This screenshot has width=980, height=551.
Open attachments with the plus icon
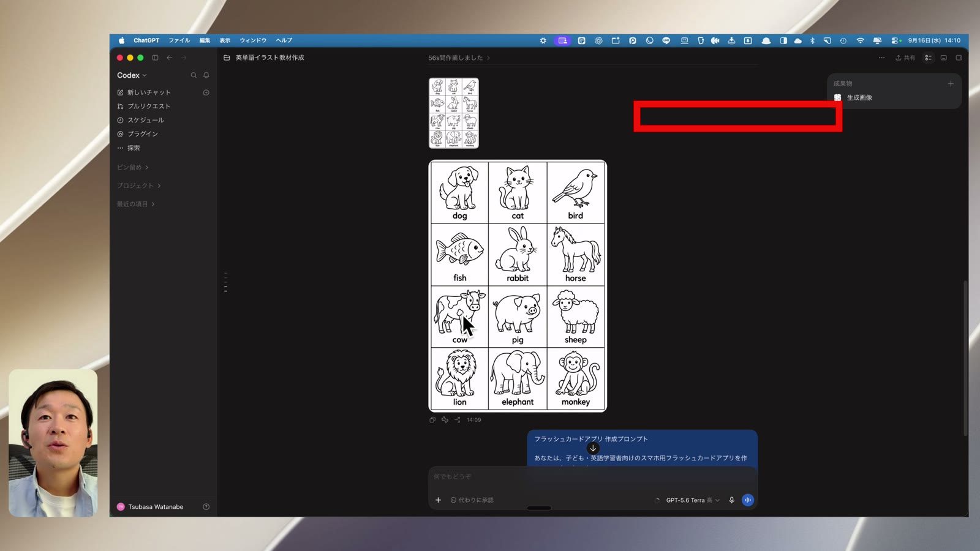pos(438,500)
